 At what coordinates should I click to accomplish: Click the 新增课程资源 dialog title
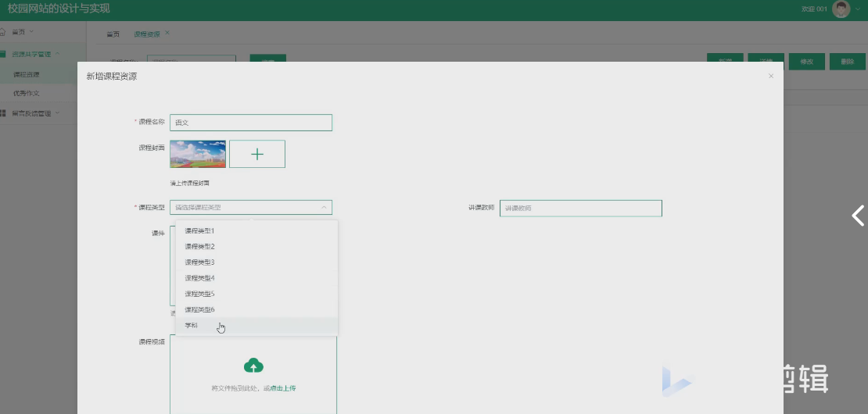[x=112, y=77]
